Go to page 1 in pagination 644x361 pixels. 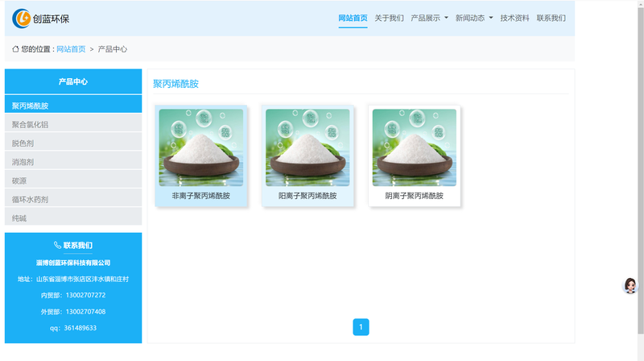[x=361, y=327]
